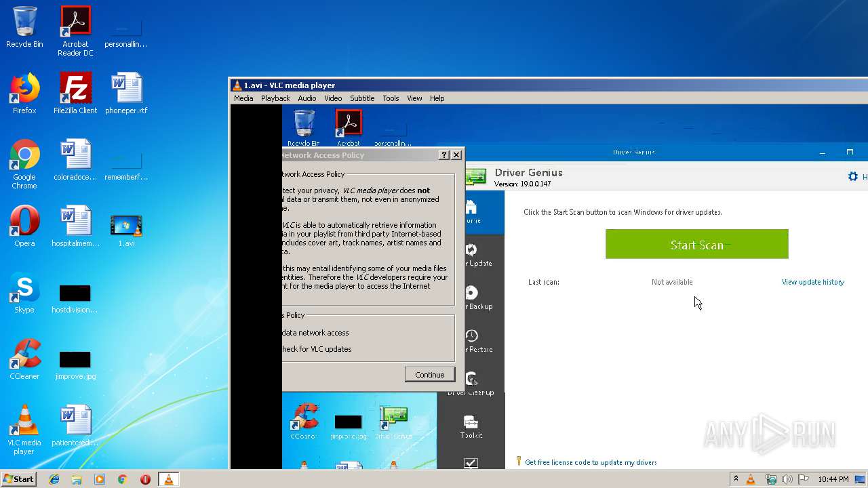The width and height of the screenshot is (868, 488).
Task: Open VLC Tools menu
Action: [391, 98]
